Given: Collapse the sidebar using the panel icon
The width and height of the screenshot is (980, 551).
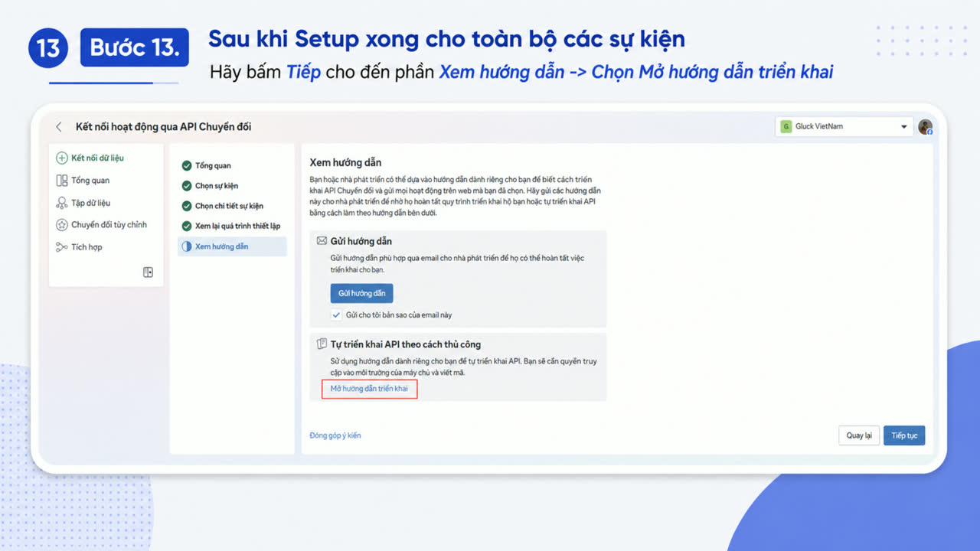Looking at the screenshot, I should tap(149, 272).
